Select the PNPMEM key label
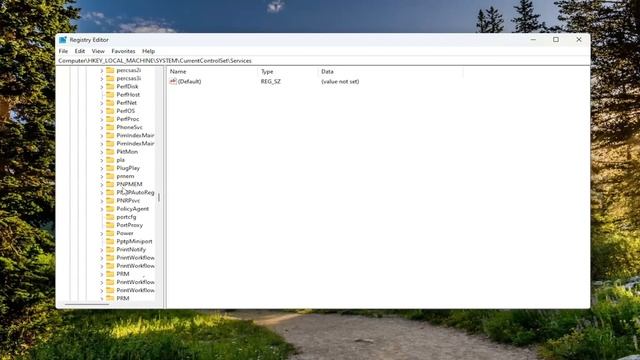Image resolution: width=640 pixels, height=360 pixels. 129,184
